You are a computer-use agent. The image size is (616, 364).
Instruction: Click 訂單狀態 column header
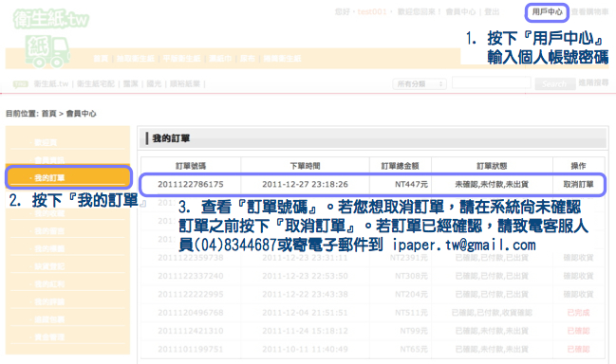coord(492,166)
